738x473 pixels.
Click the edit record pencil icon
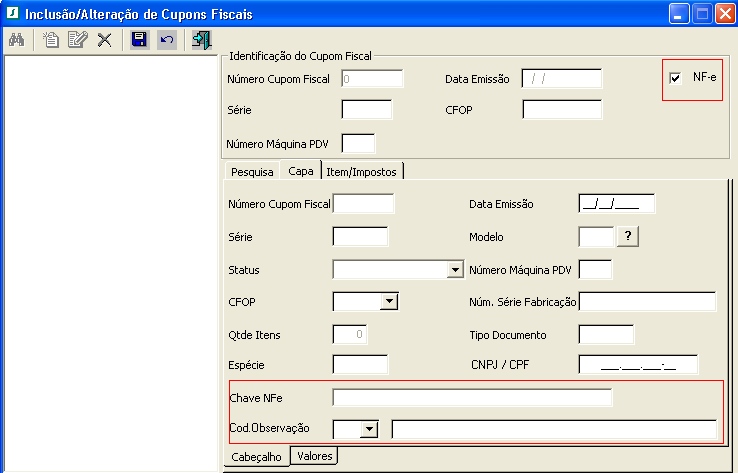click(77, 40)
